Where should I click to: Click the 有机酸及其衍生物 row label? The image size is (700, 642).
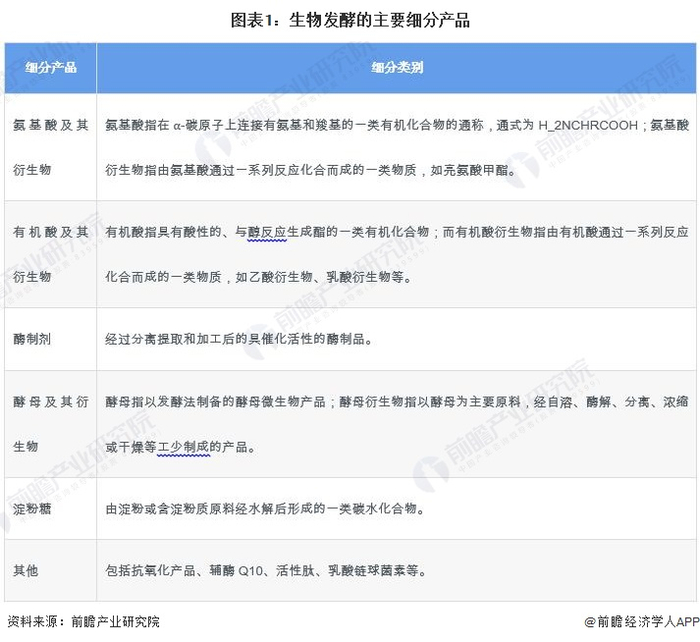[x=50, y=254]
